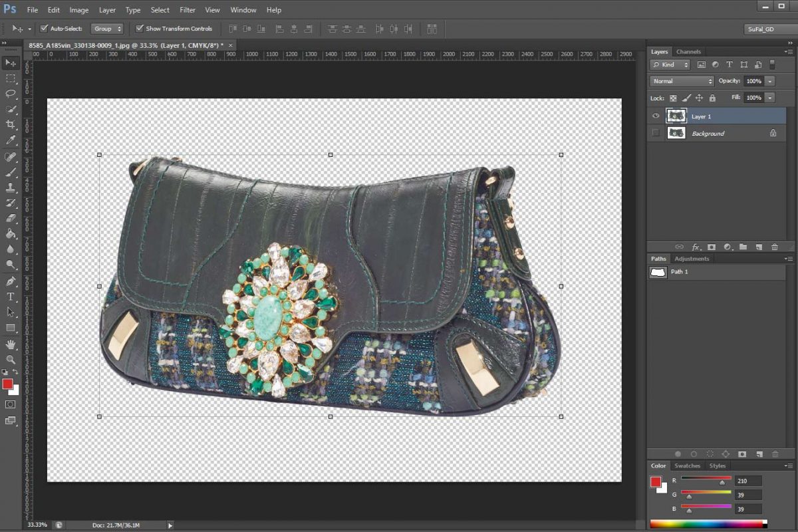Switch to the Swatches tab
The height and width of the screenshot is (532, 798).
pos(687,465)
